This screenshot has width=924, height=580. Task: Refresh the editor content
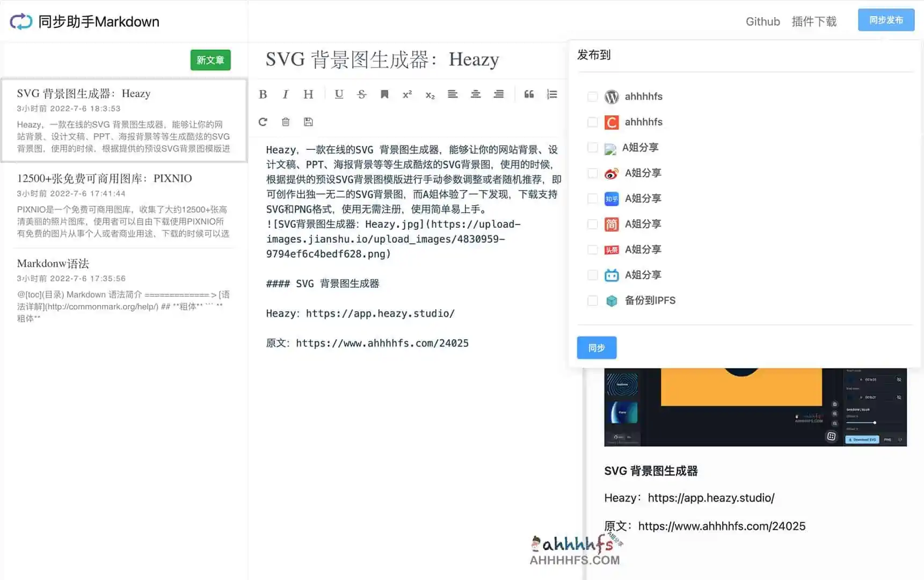pyautogui.click(x=263, y=122)
